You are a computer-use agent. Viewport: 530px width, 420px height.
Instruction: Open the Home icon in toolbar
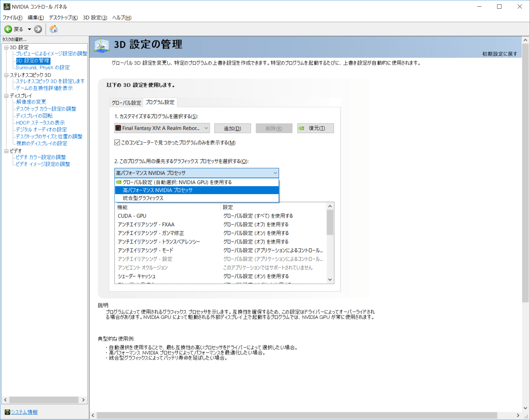[54, 29]
